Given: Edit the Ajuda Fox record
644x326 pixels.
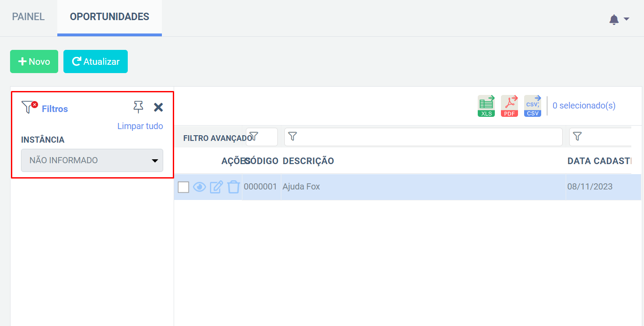Looking at the screenshot, I should tap(217, 187).
